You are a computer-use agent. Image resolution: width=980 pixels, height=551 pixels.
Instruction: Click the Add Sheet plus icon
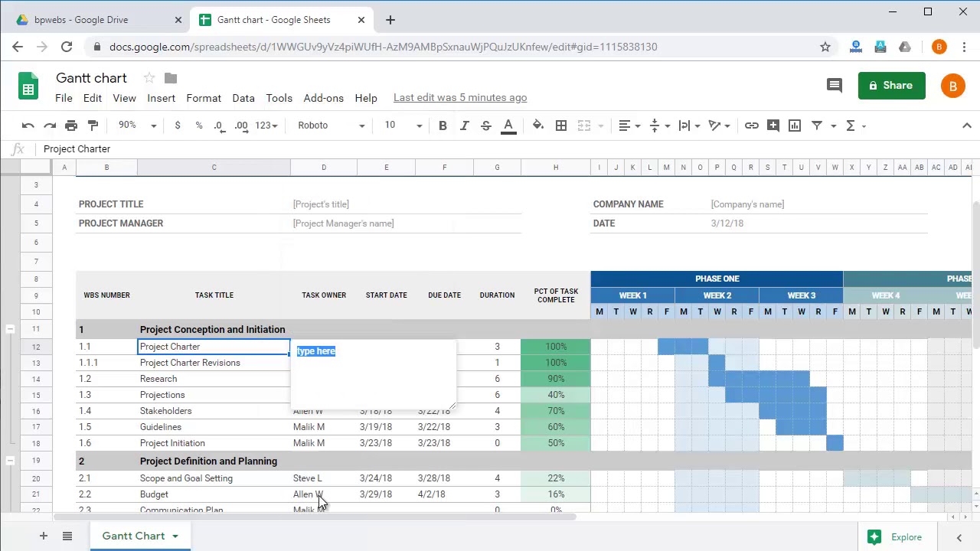point(44,536)
